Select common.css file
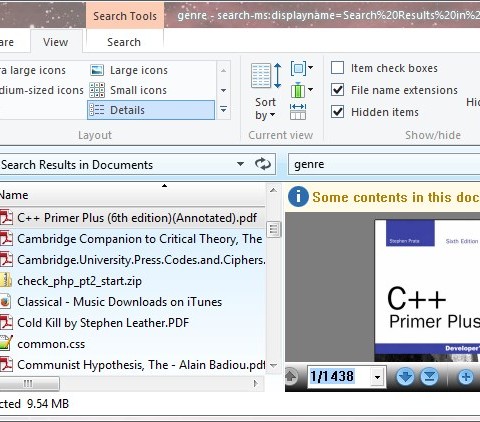480x422 pixels. click(x=132, y=344)
